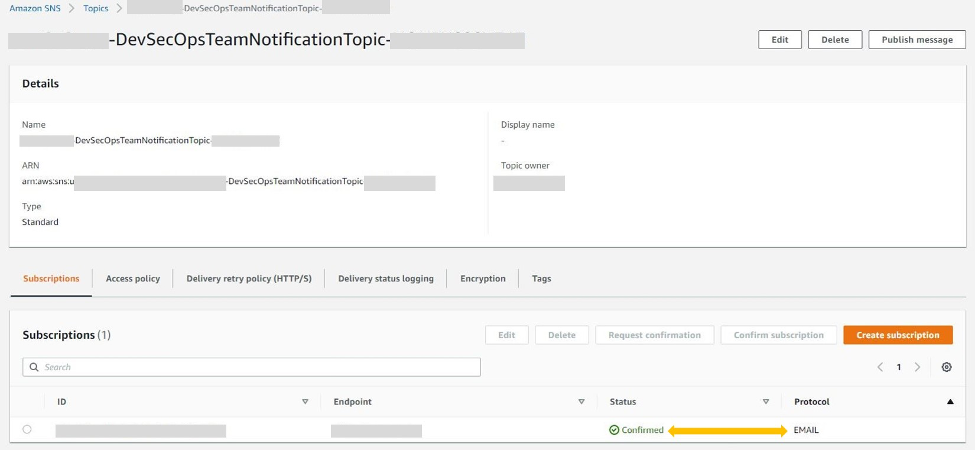
Task: Click the subscriptions Delete button
Action: click(561, 335)
